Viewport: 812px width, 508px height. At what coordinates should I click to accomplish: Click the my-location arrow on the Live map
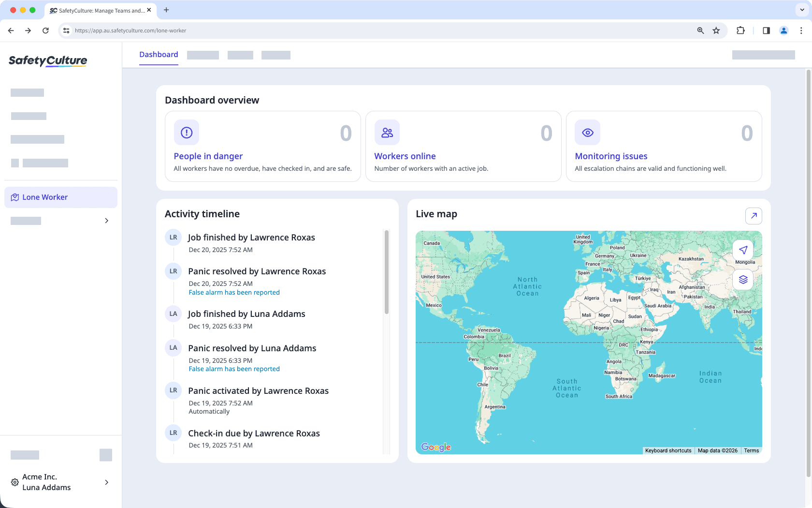(743, 250)
